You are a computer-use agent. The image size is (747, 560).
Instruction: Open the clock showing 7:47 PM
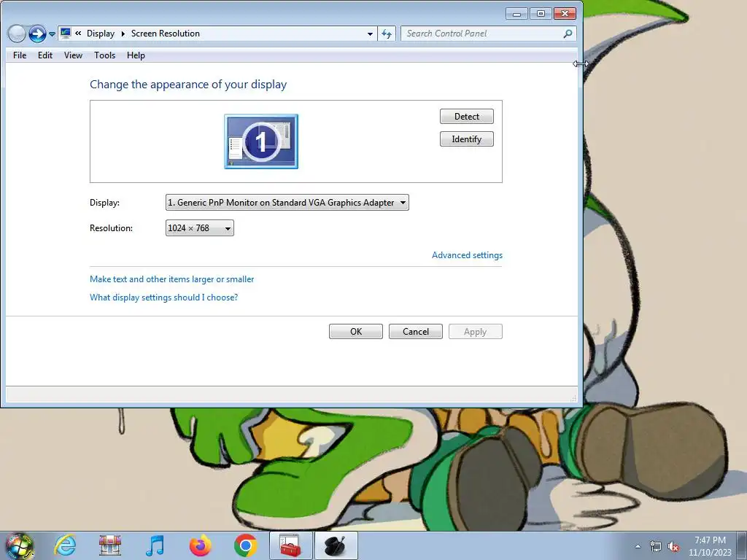pyautogui.click(x=710, y=545)
